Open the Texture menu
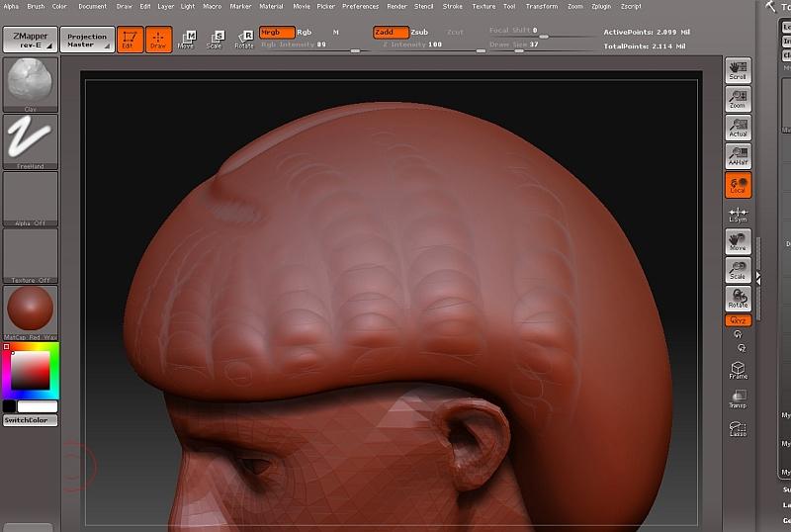 pyautogui.click(x=483, y=6)
